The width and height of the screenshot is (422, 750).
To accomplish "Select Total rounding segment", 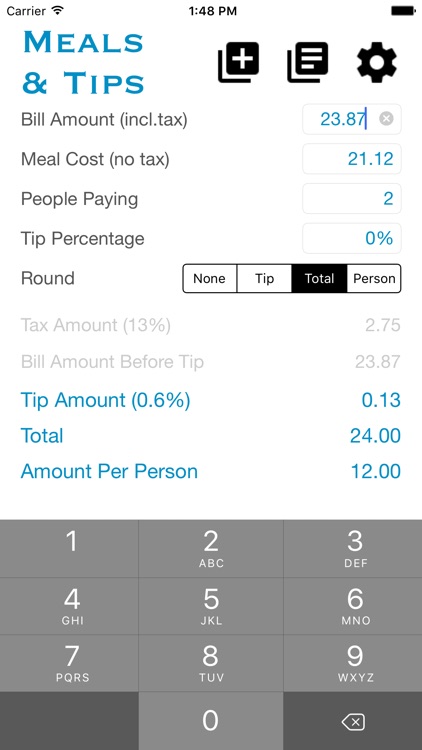I will 319,278.
